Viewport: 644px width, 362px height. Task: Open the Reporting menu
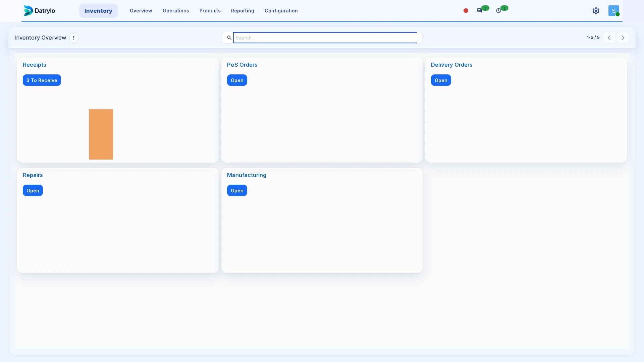[243, 11]
